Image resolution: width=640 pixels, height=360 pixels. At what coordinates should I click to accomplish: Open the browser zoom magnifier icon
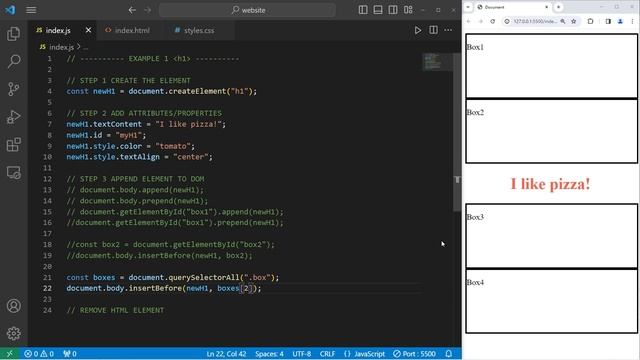563,21
